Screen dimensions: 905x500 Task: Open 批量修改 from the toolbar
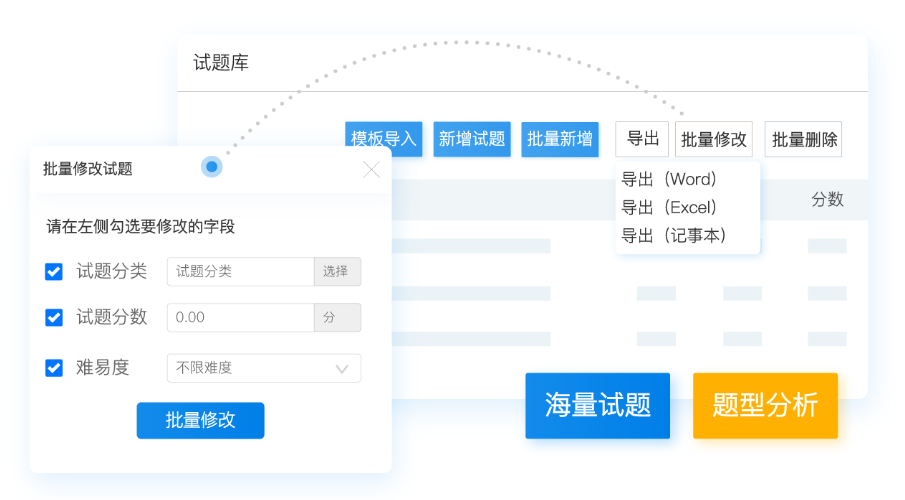click(714, 140)
